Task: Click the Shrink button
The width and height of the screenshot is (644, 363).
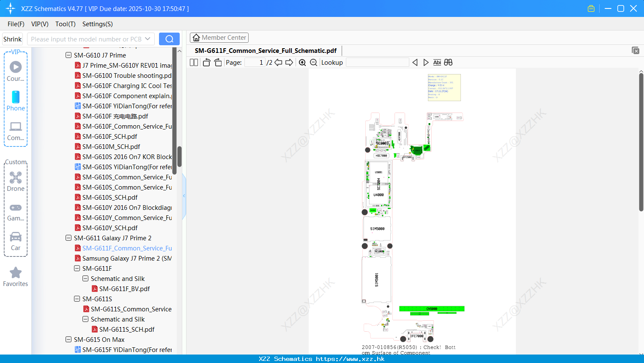Action: 13,39
